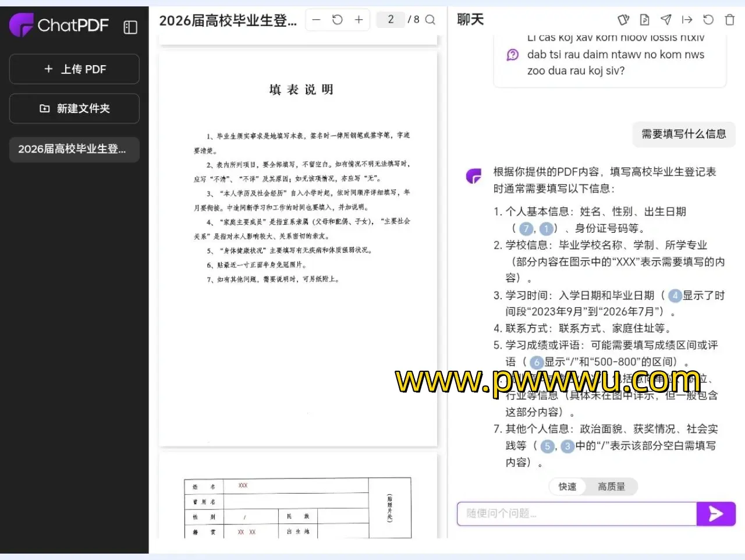Screen dimensions: 745x560
Task: Zoom in the PDF with plus button
Action: click(359, 20)
